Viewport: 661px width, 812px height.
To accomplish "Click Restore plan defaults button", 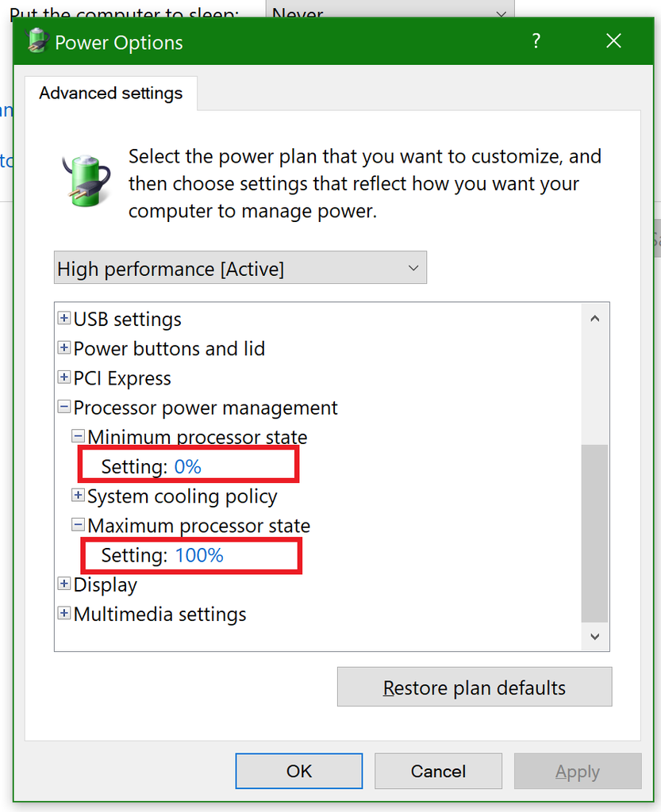I will pos(475,687).
